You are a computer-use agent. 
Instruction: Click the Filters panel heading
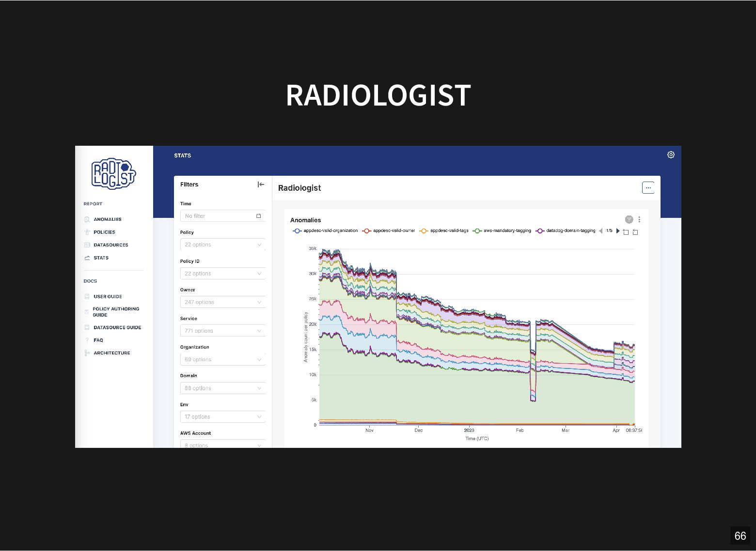[189, 184]
